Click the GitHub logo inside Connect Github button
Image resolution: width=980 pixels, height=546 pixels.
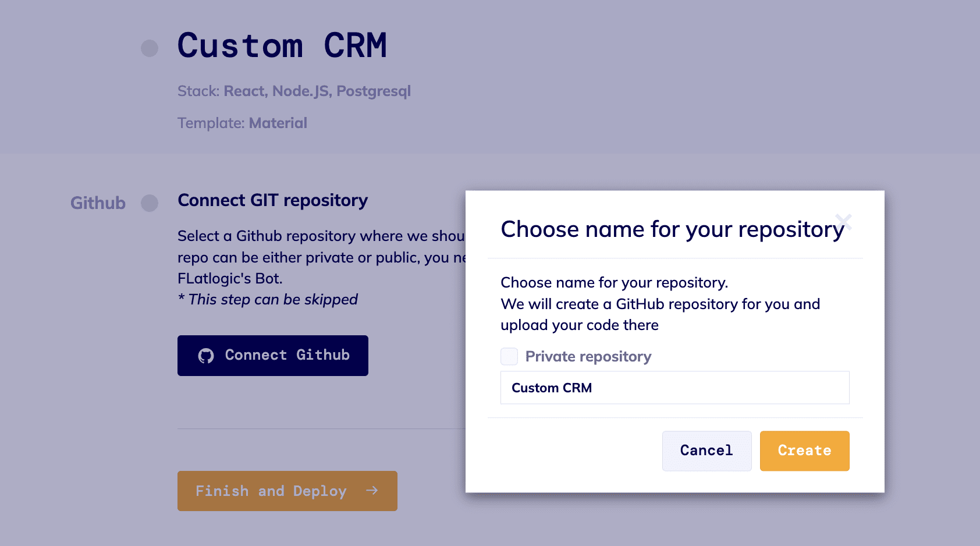coord(207,355)
